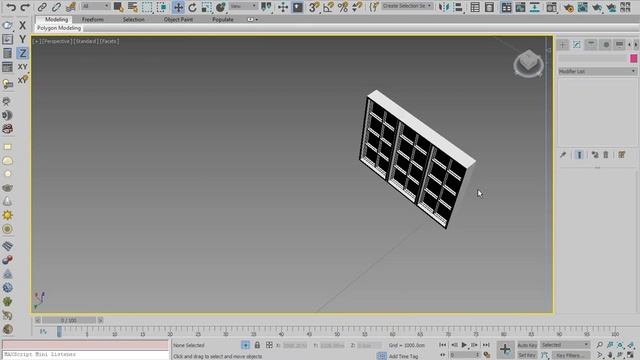Viewport: 640px width, 360px height.
Task: Toggle the Selection Lock padlock
Action: pos(257,345)
